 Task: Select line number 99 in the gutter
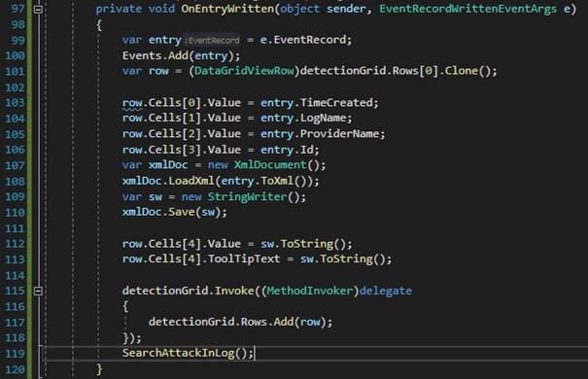[x=17, y=40]
